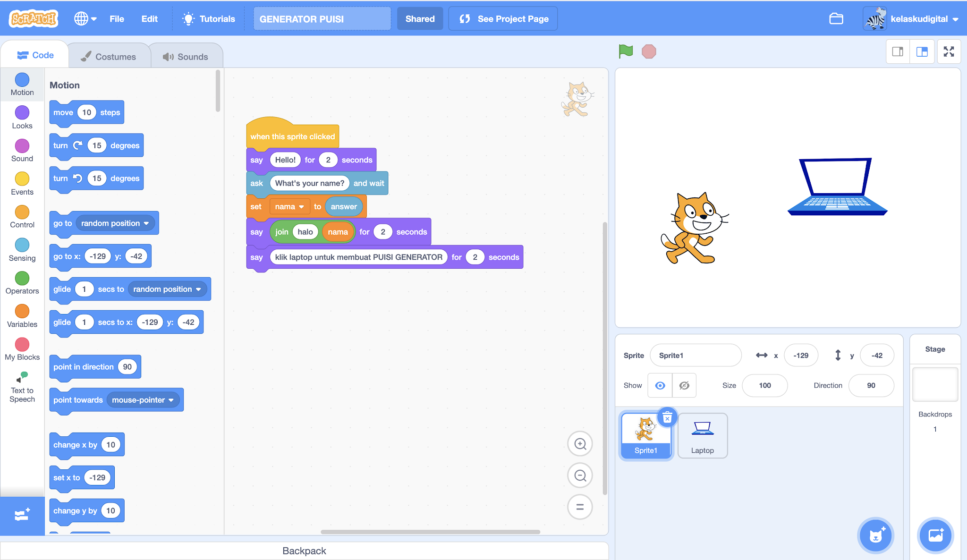Hide the sprite with crossed-eye icon
Viewport: 967px width, 560px height.
[684, 385]
